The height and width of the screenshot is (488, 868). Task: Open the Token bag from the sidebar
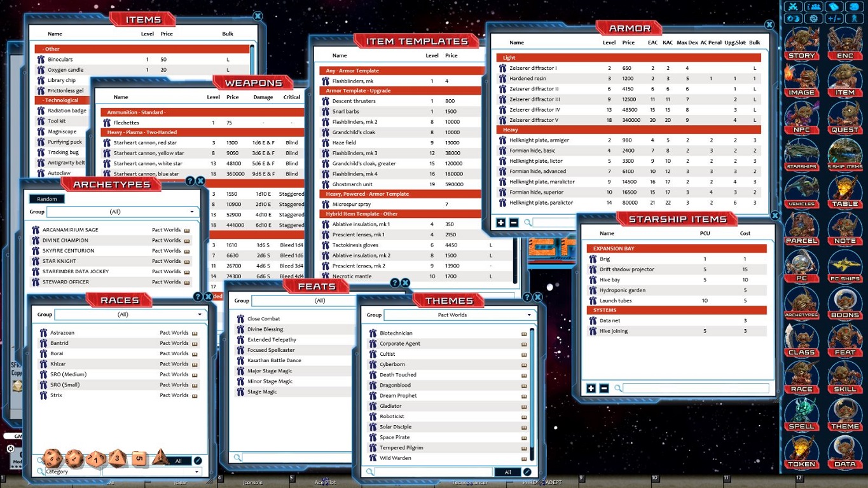801,454
